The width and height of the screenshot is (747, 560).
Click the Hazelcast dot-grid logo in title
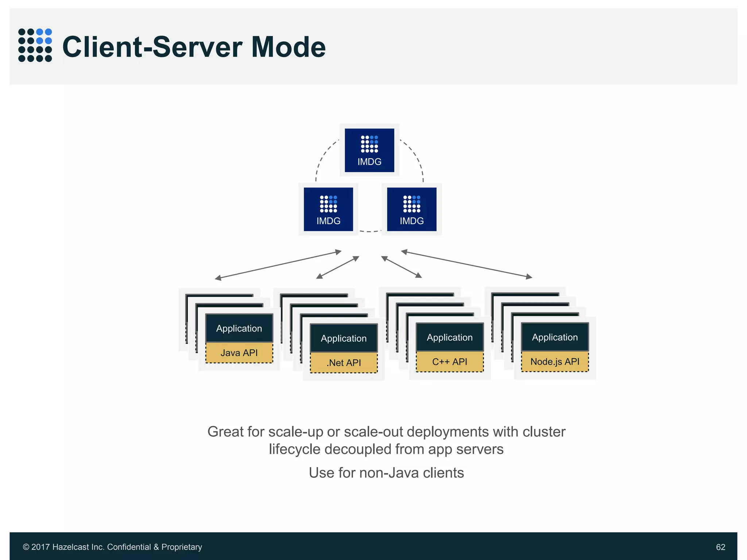tap(35, 45)
